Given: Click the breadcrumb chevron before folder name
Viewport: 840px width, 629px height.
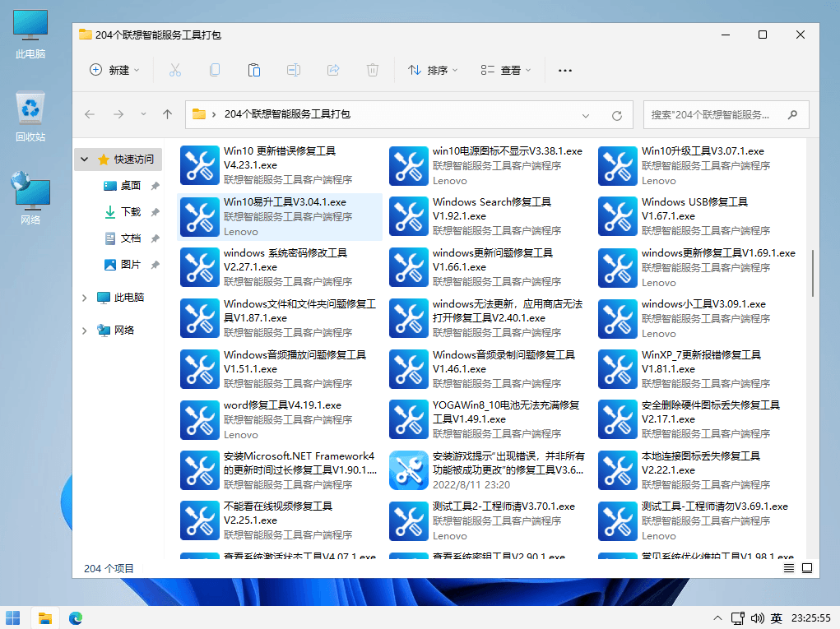Looking at the screenshot, I should click(x=214, y=114).
